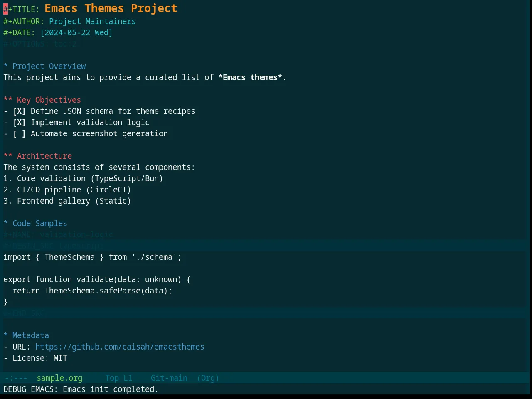
Task: Place cursor on Emacs Themes Project title
Action: (111, 8)
